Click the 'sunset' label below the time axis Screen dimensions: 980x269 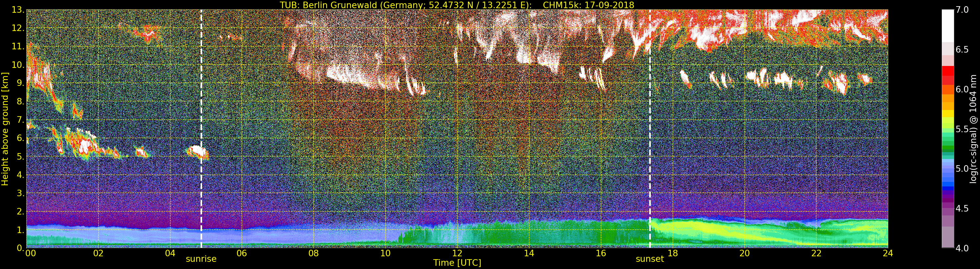pos(650,259)
